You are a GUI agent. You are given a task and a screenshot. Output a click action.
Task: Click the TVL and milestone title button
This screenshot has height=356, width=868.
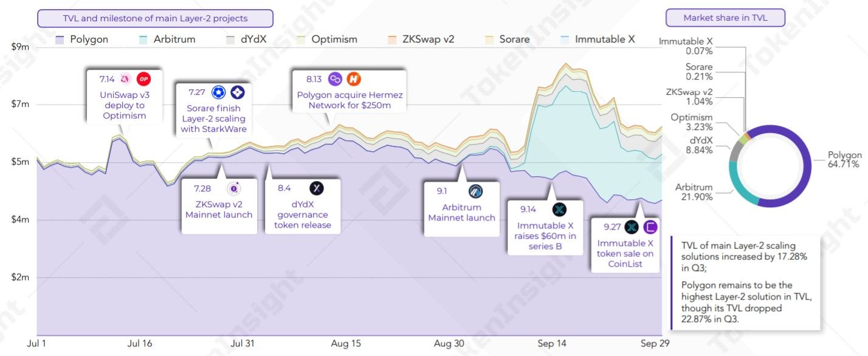tap(156, 18)
